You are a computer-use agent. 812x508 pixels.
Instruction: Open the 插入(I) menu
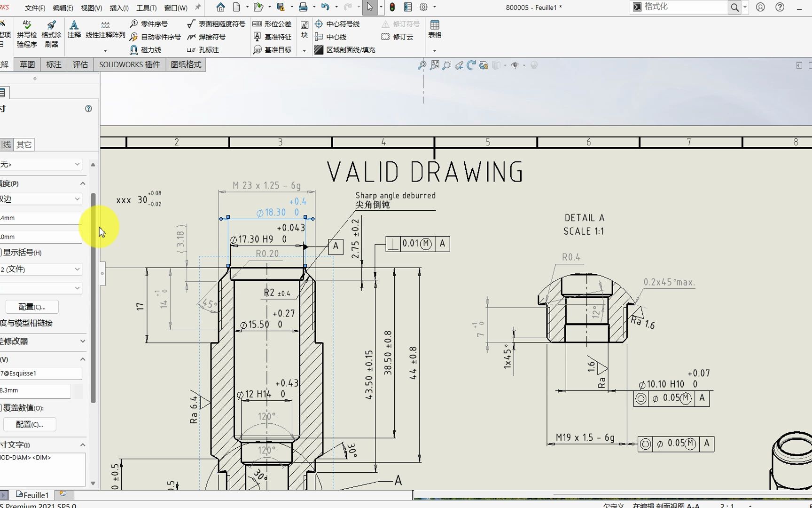pyautogui.click(x=119, y=8)
